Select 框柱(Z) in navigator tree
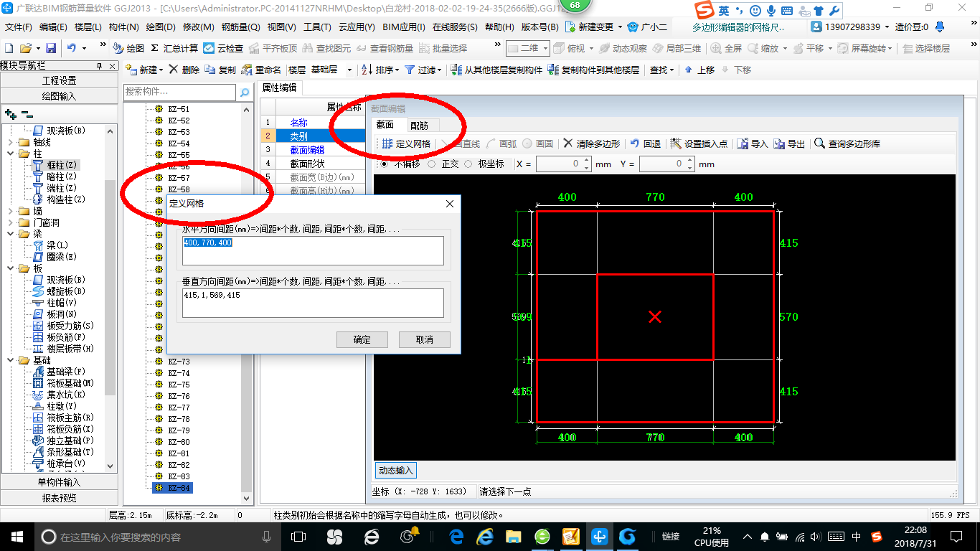The height and width of the screenshot is (551, 980). coord(55,165)
